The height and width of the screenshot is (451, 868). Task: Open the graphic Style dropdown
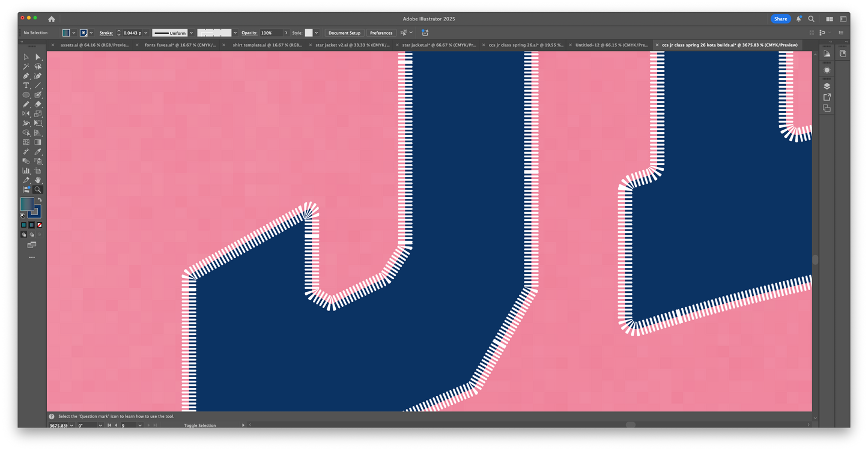pyautogui.click(x=317, y=33)
